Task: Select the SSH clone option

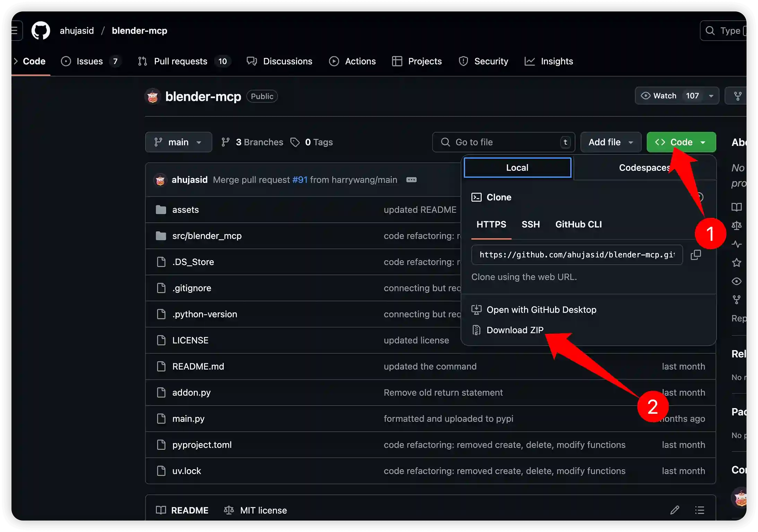Action: [x=531, y=224]
